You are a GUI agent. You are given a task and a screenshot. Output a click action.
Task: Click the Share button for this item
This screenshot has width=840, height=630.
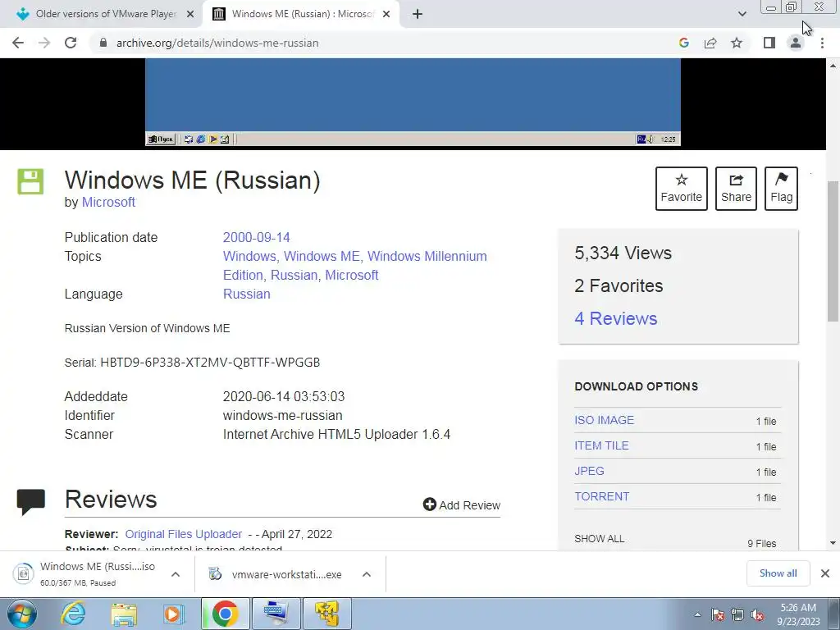[x=736, y=189]
